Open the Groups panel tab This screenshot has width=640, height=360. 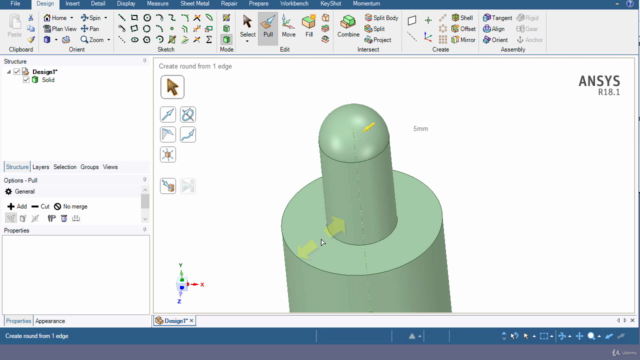point(89,167)
